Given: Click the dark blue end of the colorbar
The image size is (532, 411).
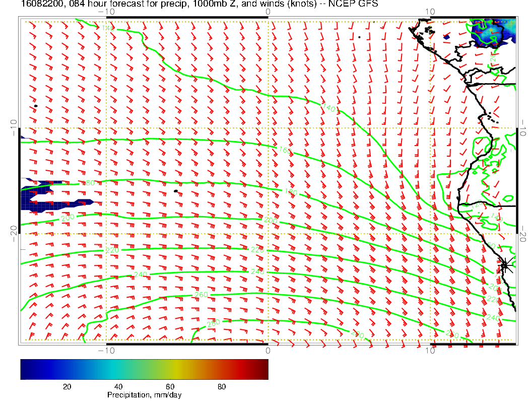Looking at the screenshot, I should pyautogui.click(x=26, y=369).
